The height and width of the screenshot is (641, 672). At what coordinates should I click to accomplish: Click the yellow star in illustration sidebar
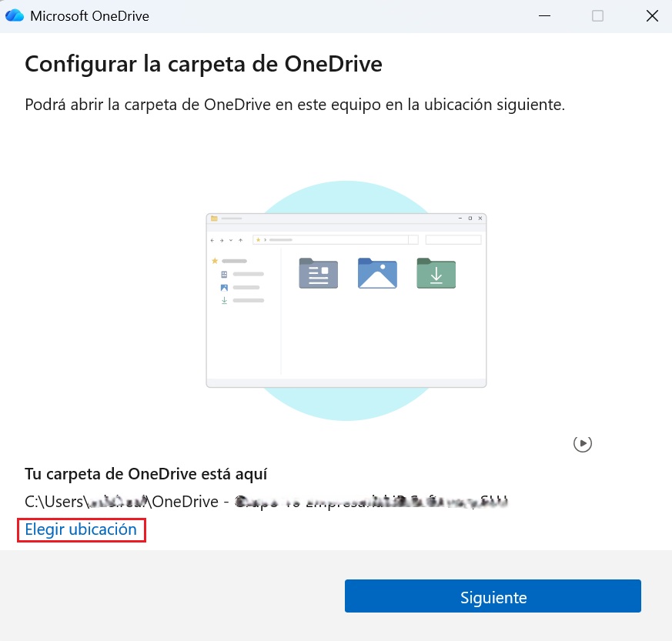215,261
